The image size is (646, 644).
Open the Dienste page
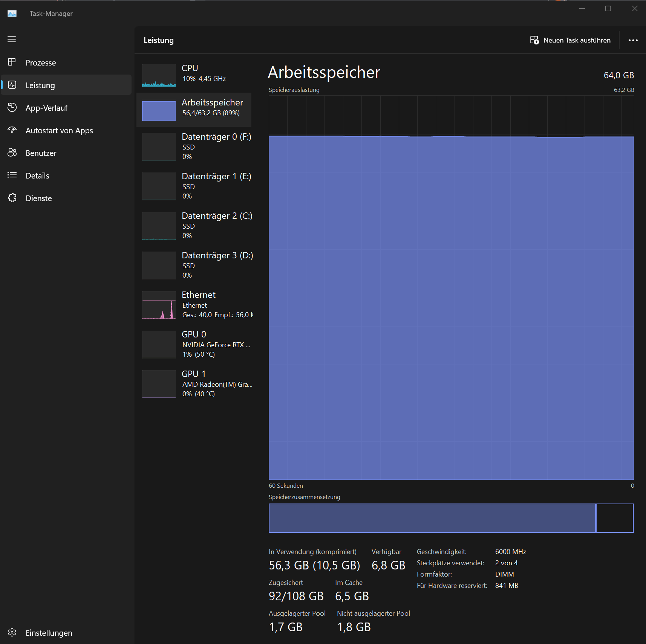66,198
